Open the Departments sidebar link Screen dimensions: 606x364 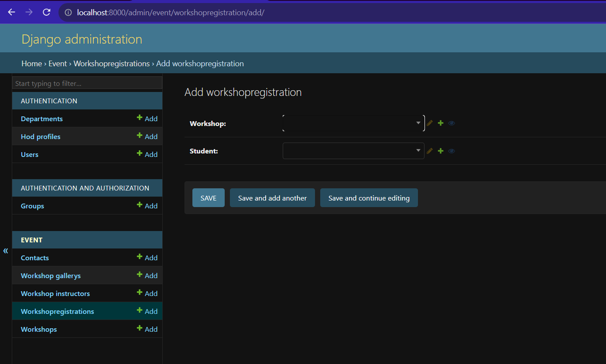42,119
